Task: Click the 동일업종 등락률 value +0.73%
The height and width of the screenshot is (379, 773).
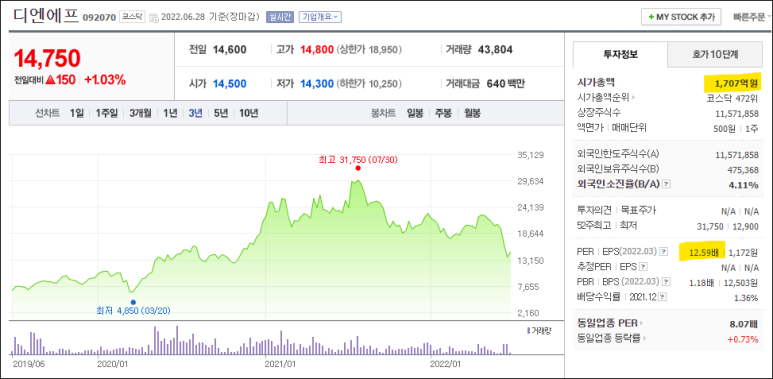Action: click(x=742, y=339)
